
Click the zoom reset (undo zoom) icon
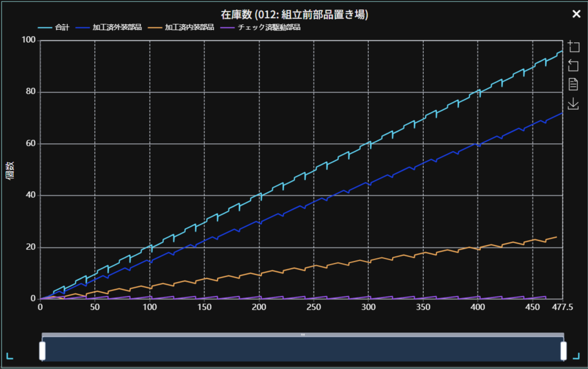(x=573, y=65)
